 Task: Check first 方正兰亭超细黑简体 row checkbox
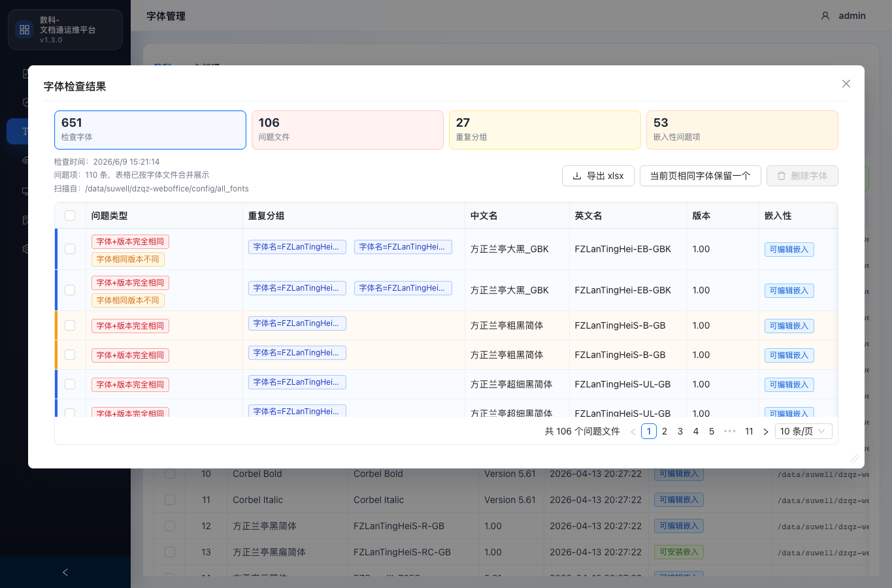click(70, 384)
